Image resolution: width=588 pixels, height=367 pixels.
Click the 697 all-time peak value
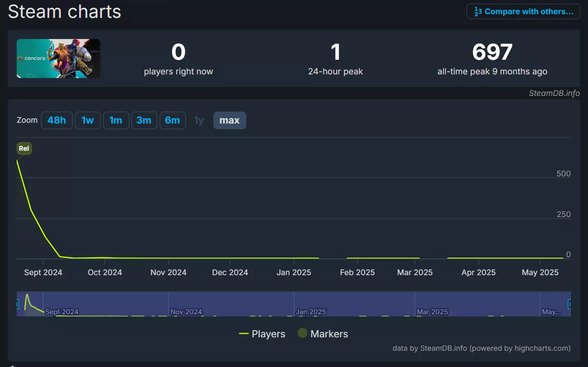coord(492,52)
